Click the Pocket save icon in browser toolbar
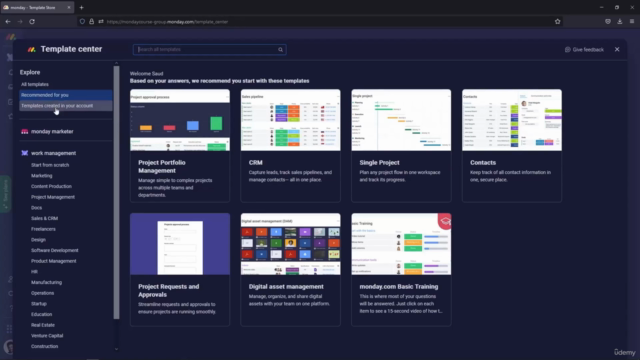 [608, 22]
